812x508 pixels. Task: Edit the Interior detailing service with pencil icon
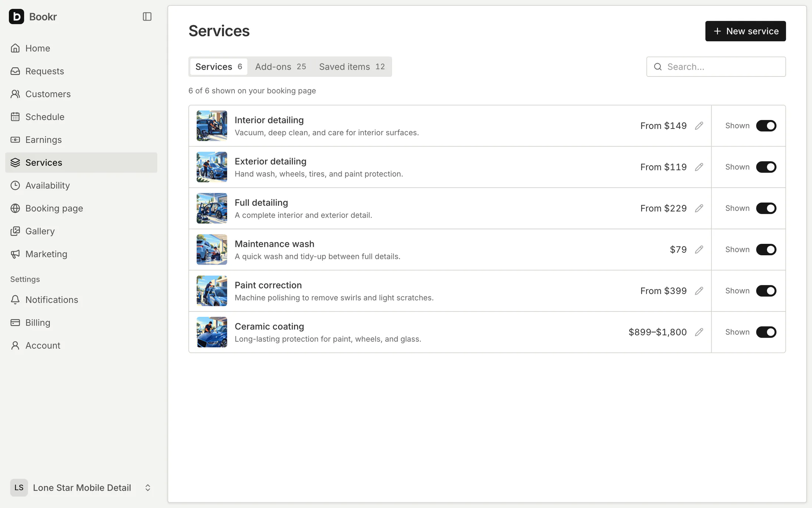point(699,126)
